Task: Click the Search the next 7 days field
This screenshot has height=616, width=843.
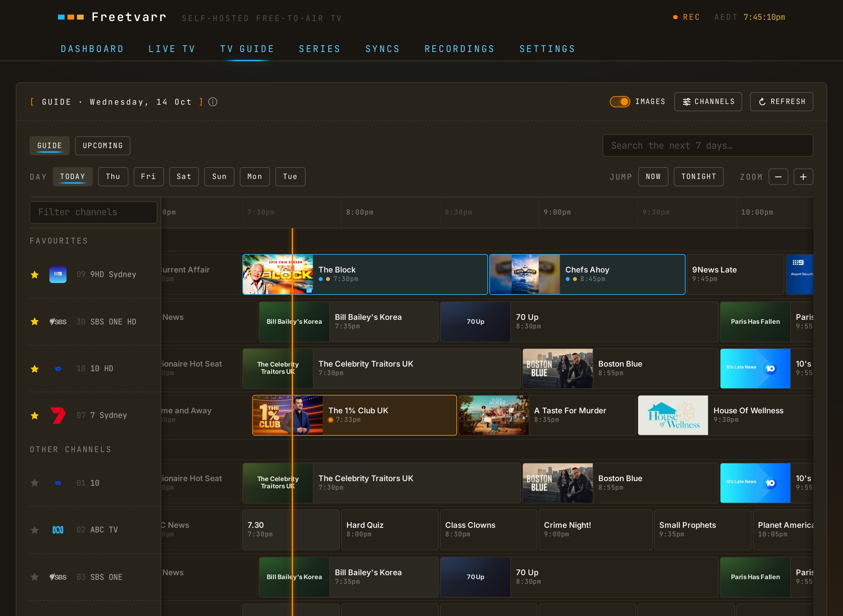Action: pos(708,145)
